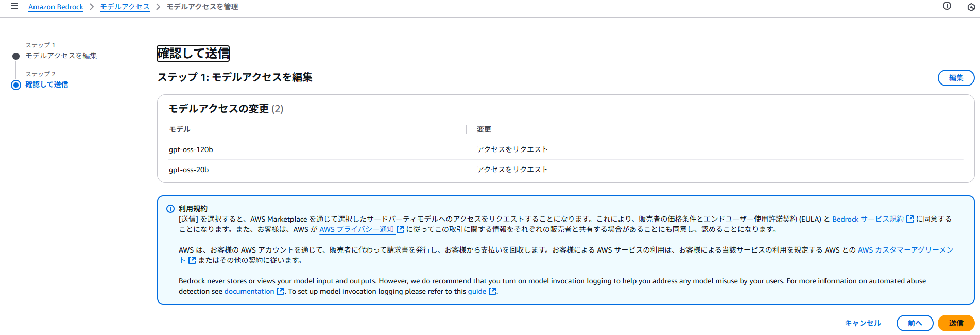Open the モデルアクセス breadcrumb link

[125, 7]
